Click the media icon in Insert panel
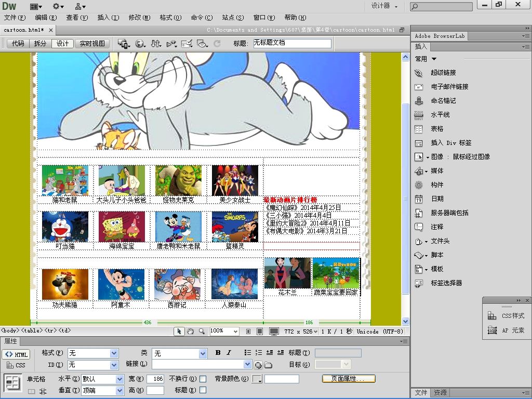The image size is (532, 399). tap(419, 171)
